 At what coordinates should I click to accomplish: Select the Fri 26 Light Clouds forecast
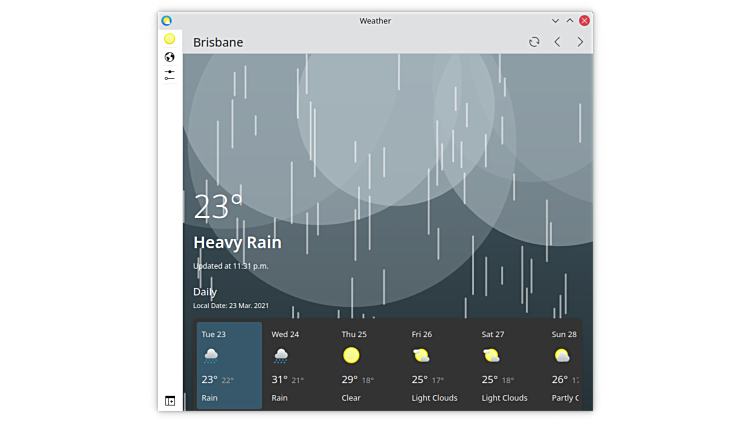(438, 365)
